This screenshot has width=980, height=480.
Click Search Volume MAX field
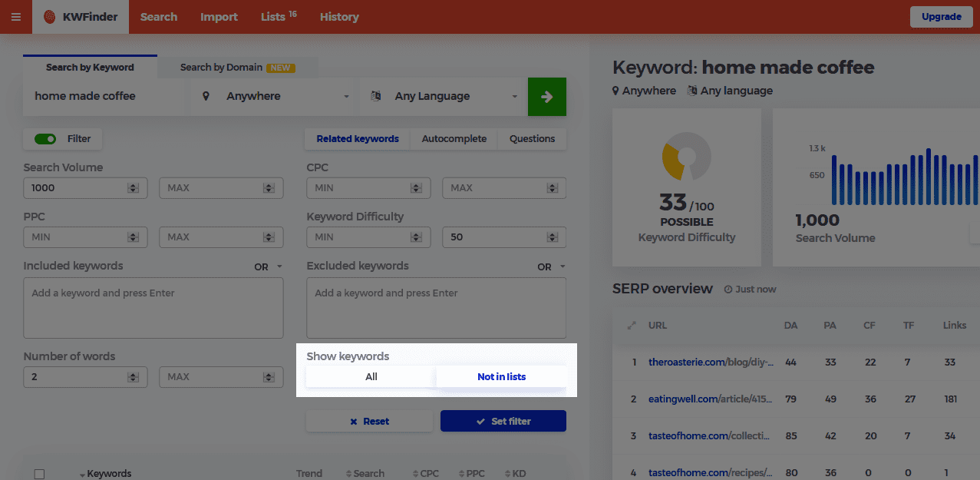[x=221, y=187]
